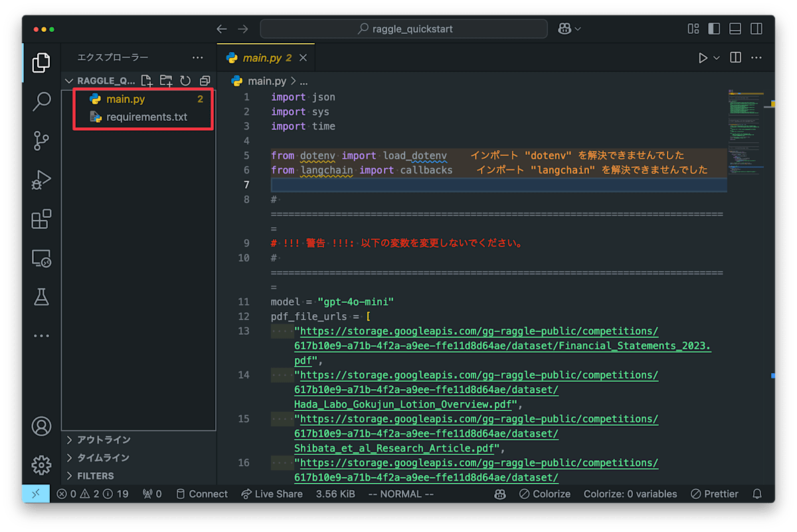Click Colorize: 0 variables status item

coord(630,494)
